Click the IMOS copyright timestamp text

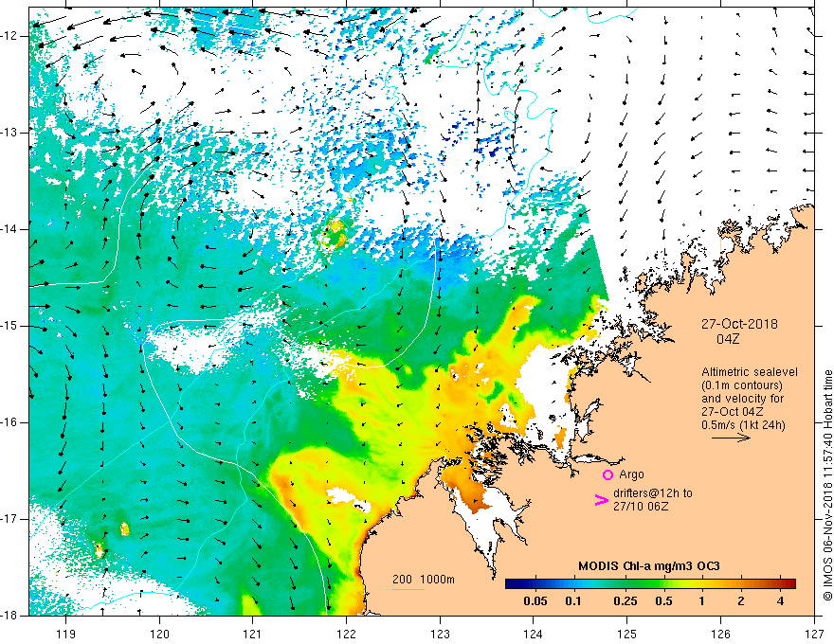point(827,485)
